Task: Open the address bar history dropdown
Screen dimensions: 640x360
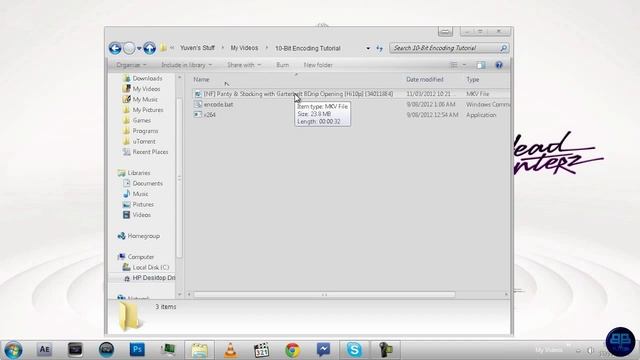Action: (368, 48)
